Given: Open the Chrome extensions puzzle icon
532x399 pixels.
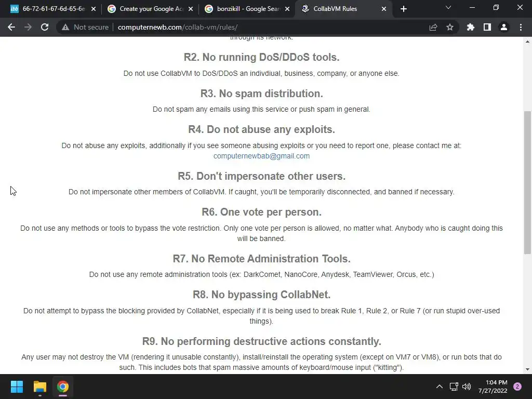Looking at the screenshot, I should point(471,27).
